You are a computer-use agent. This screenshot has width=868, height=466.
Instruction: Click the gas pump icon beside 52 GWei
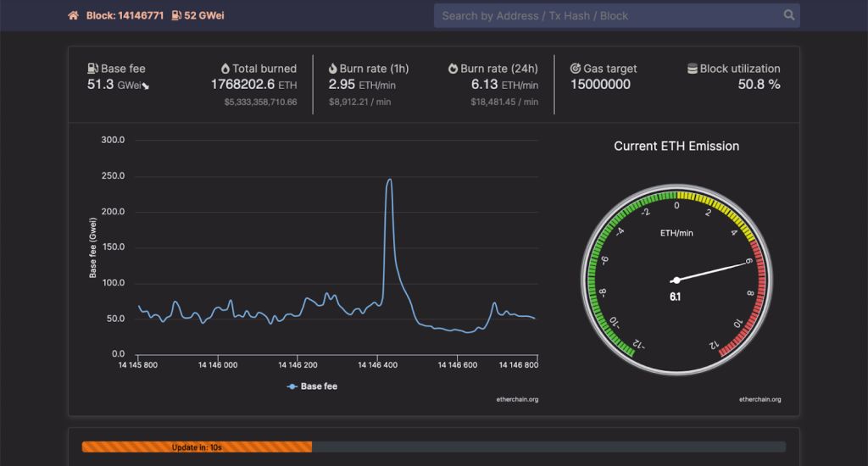point(175,15)
